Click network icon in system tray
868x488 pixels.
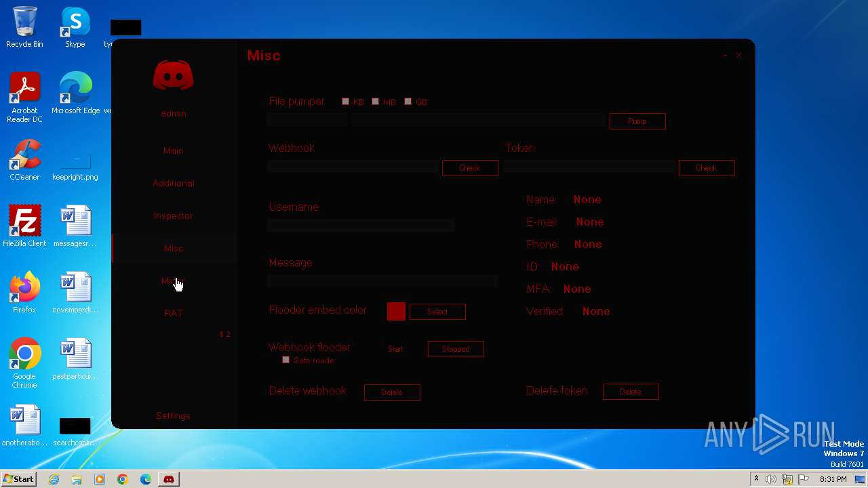click(x=787, y=479)
